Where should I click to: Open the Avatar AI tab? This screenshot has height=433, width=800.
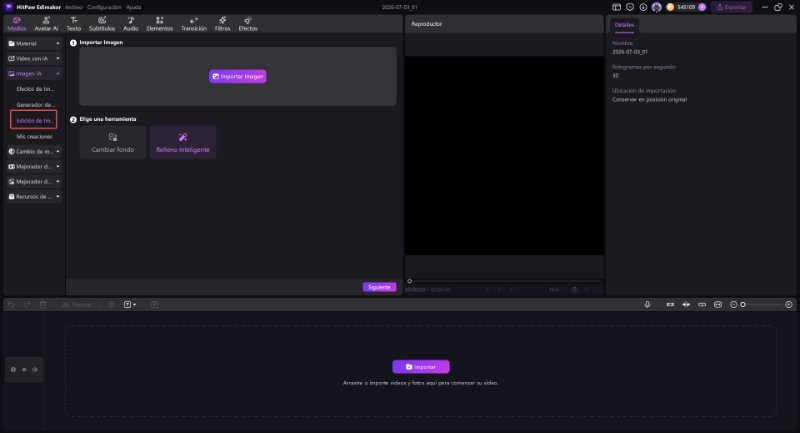46,24
